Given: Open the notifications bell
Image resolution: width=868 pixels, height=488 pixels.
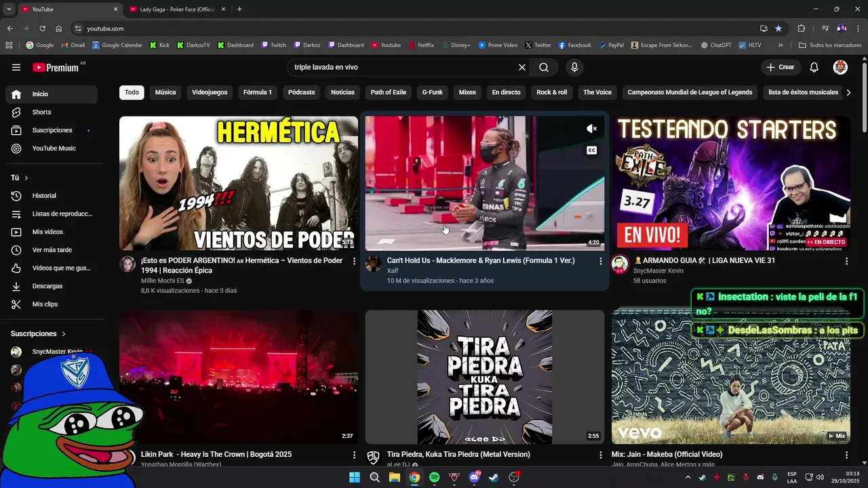Looking at the screenshot, I should pyautogui.click(x=814, y=67).
